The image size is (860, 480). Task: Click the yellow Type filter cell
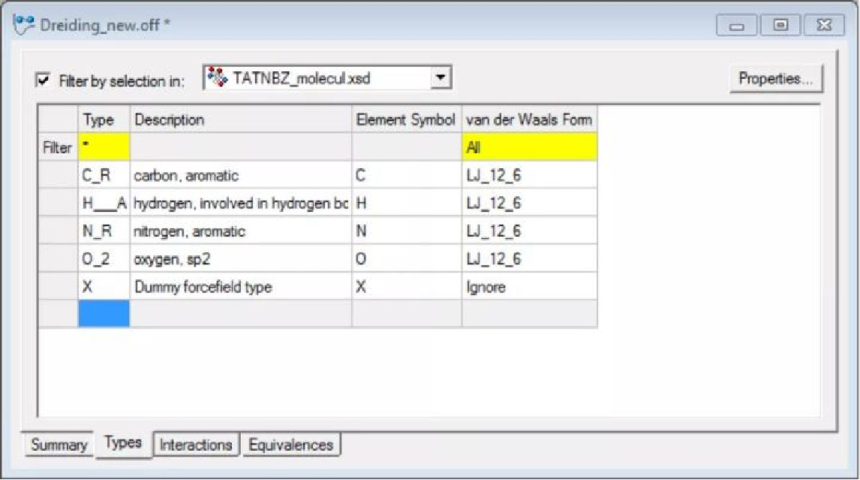[x=104, y=147]
